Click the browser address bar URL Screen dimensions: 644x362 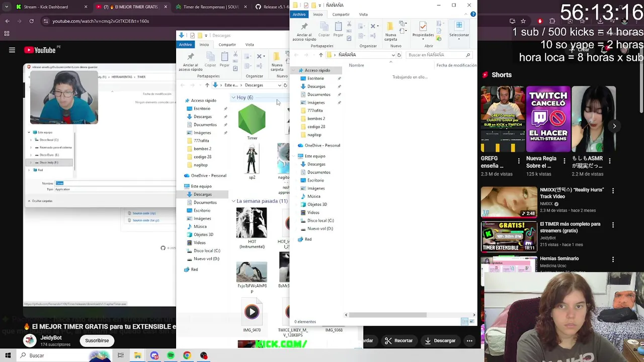coord(101,21)
